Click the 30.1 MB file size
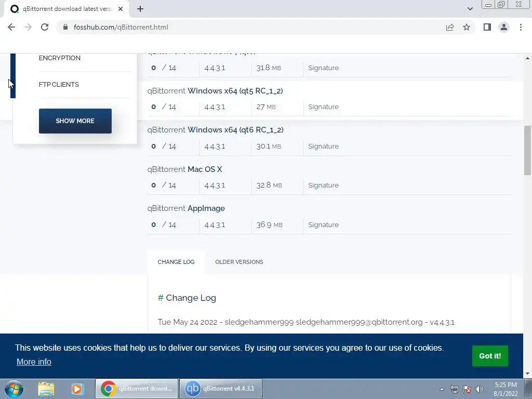 269,146
